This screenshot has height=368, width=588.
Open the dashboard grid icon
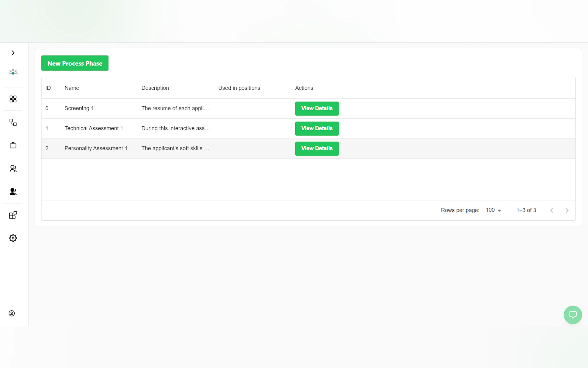point(13,99)
